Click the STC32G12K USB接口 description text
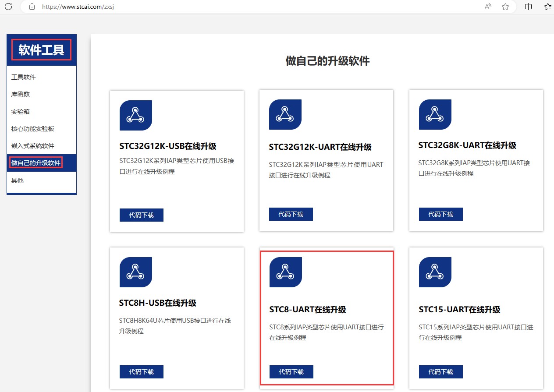 [177, 166]
